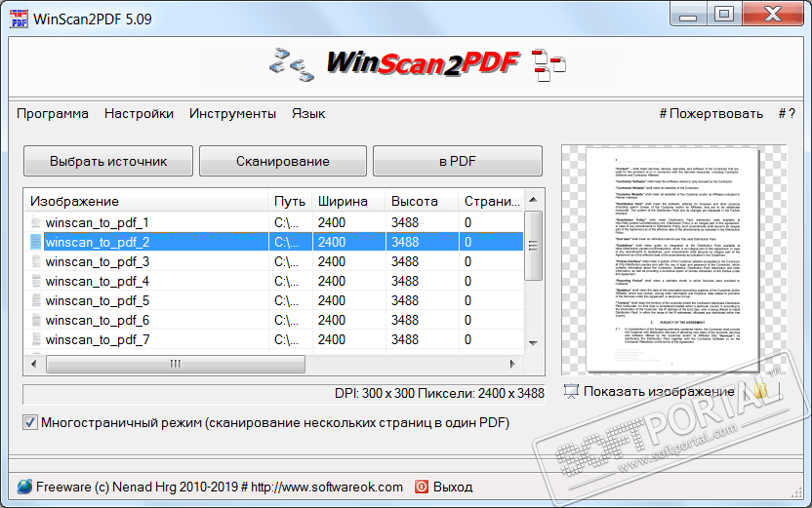
Task: Open the Программа menu
Action: coord(53,113)
